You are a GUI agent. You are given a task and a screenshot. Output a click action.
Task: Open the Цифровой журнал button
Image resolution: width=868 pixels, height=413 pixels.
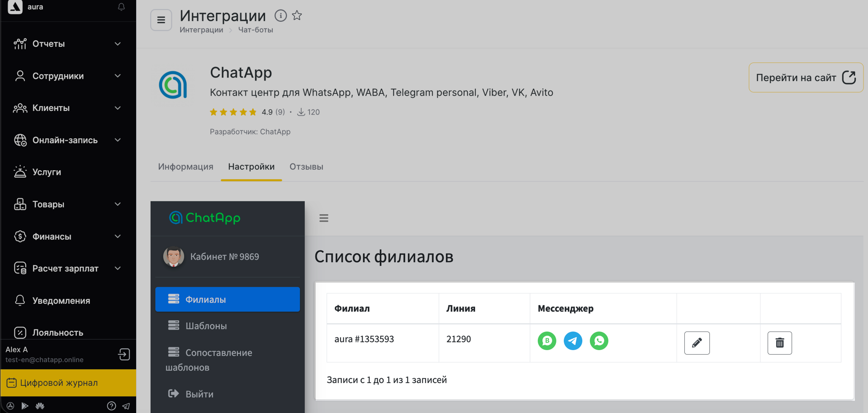(x=68, y=383)
